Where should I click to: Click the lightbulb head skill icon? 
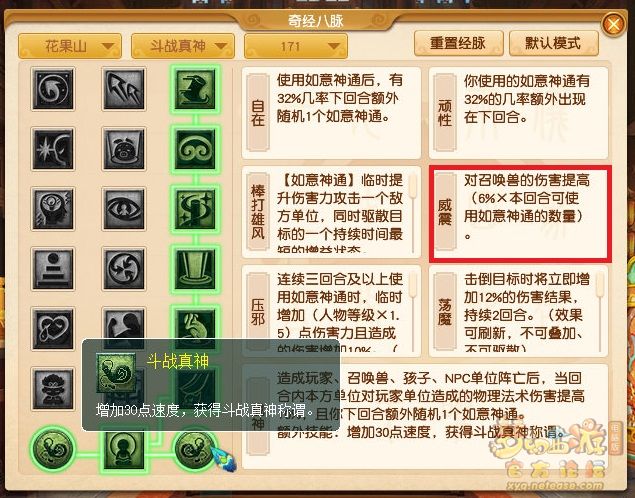53,209
